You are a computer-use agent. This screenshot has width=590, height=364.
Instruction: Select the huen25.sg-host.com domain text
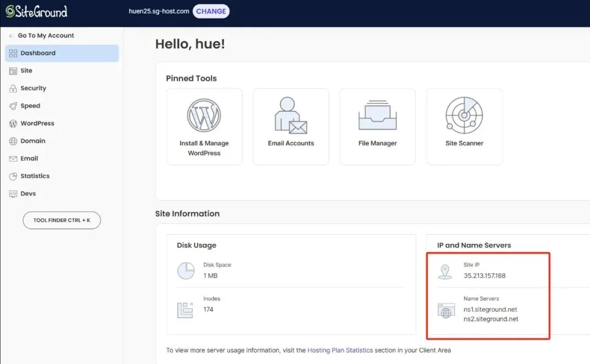pos(159,11)
